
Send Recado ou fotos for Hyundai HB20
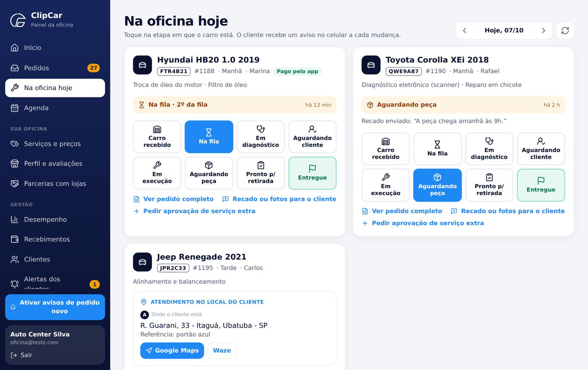279,199
